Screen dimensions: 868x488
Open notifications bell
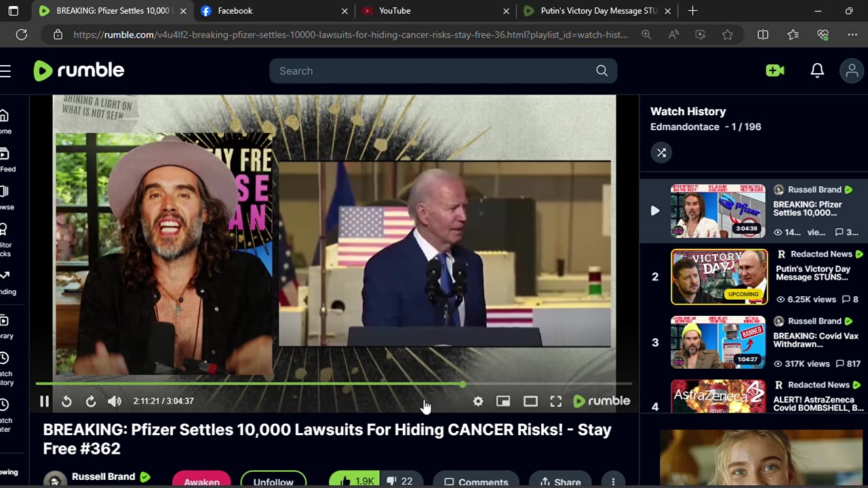817,70
